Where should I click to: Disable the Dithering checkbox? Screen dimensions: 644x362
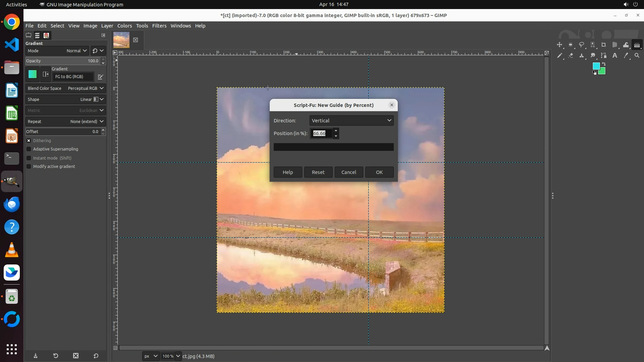(29, 141)
